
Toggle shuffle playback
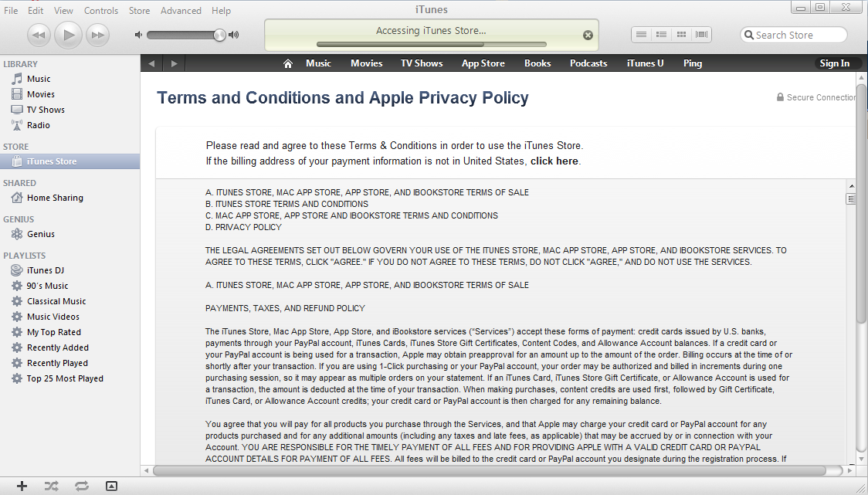(x=52, y=487)
